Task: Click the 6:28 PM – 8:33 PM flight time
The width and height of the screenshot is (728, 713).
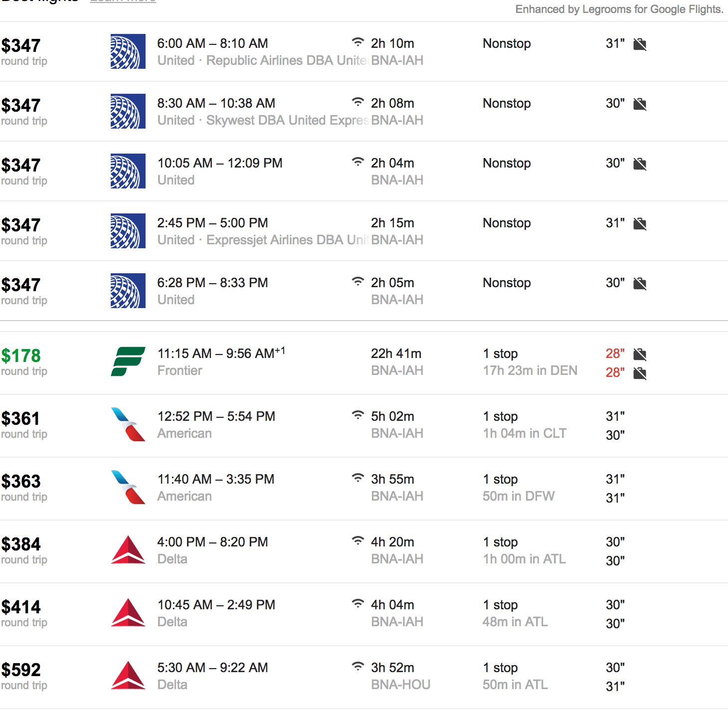Action: tap(213, 283)
